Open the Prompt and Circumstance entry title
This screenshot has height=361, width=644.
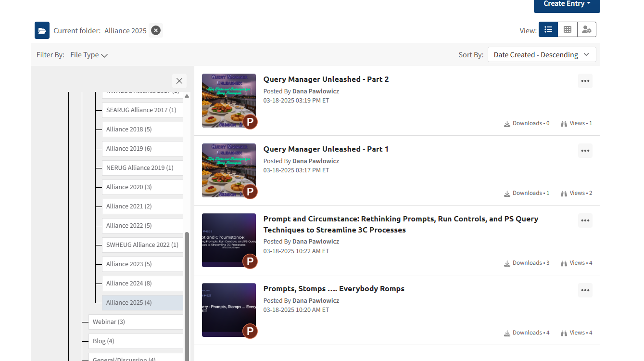(401, 224)
